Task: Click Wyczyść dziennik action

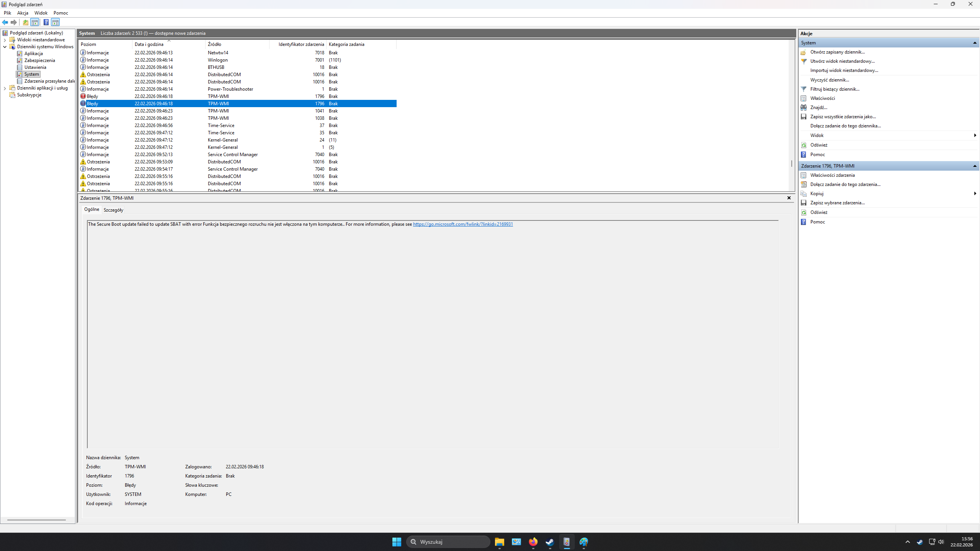Action: point(829,80)
